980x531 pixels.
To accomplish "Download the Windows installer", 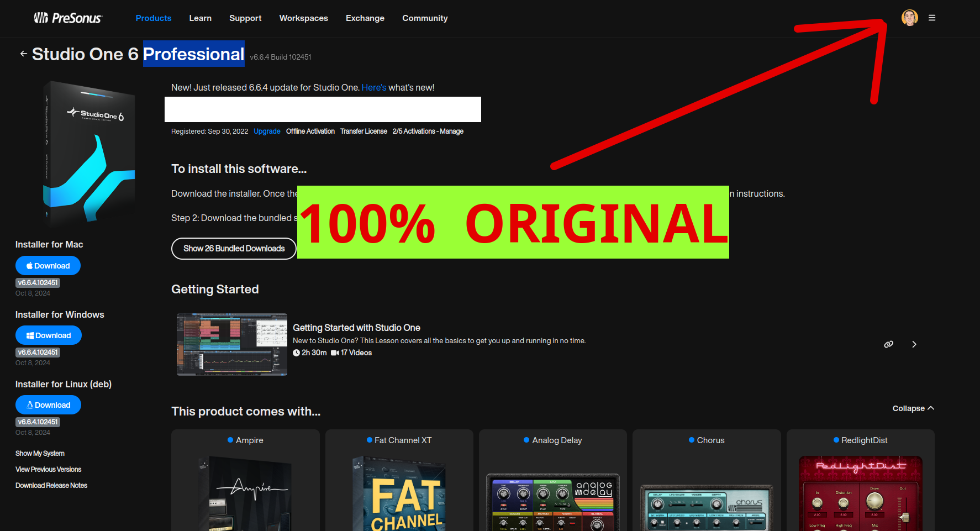I will 49,335.
